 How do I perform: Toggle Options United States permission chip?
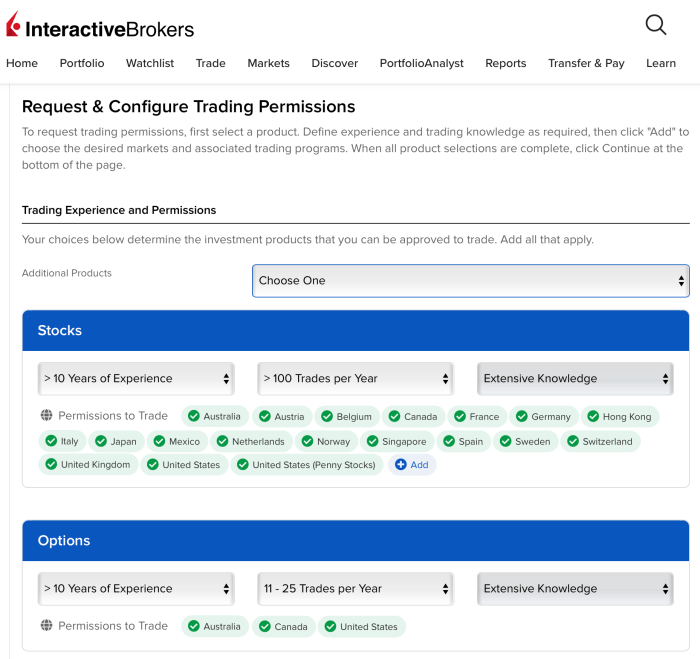[362, 626]
